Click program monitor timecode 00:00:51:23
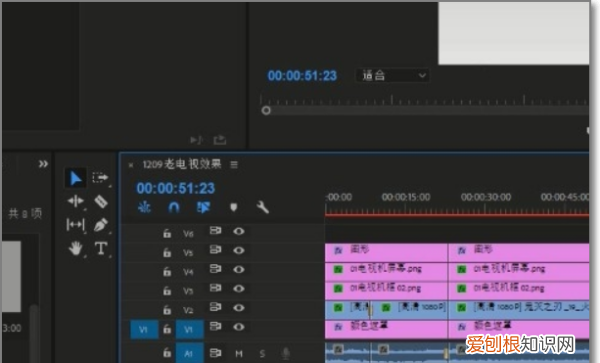 [302, 76]
